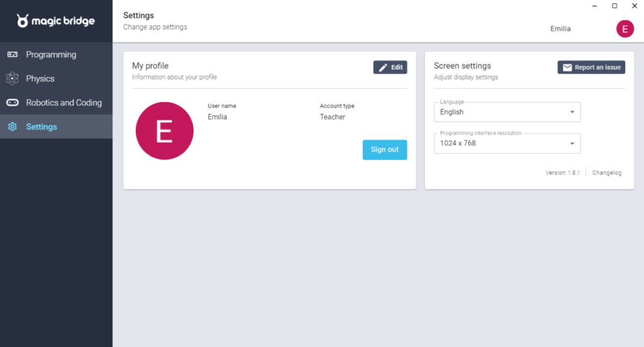This screenshot has height=347, width=644.
Task: Click the Edit profile button
Action: point(390,67)
